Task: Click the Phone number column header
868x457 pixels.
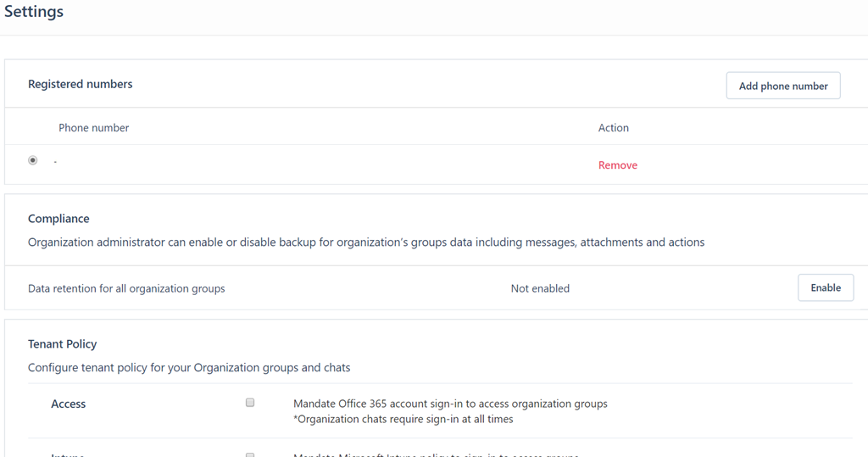Action: [93, 128]
